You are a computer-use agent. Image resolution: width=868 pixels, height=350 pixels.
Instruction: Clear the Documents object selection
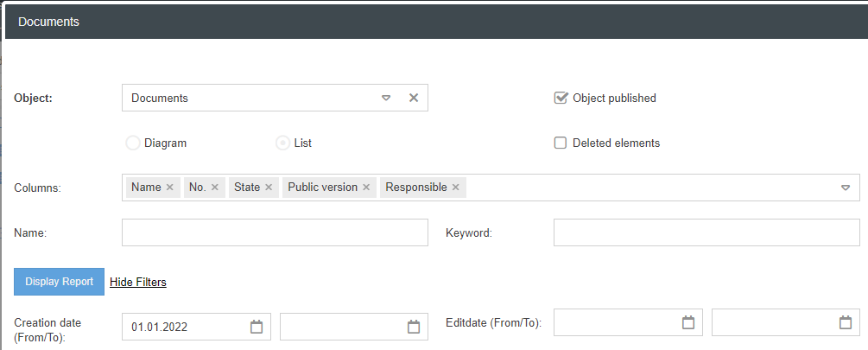click(414, 98)
